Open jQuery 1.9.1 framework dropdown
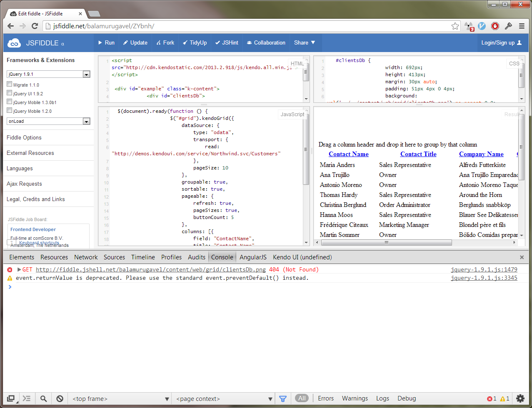 pos(48,74)
